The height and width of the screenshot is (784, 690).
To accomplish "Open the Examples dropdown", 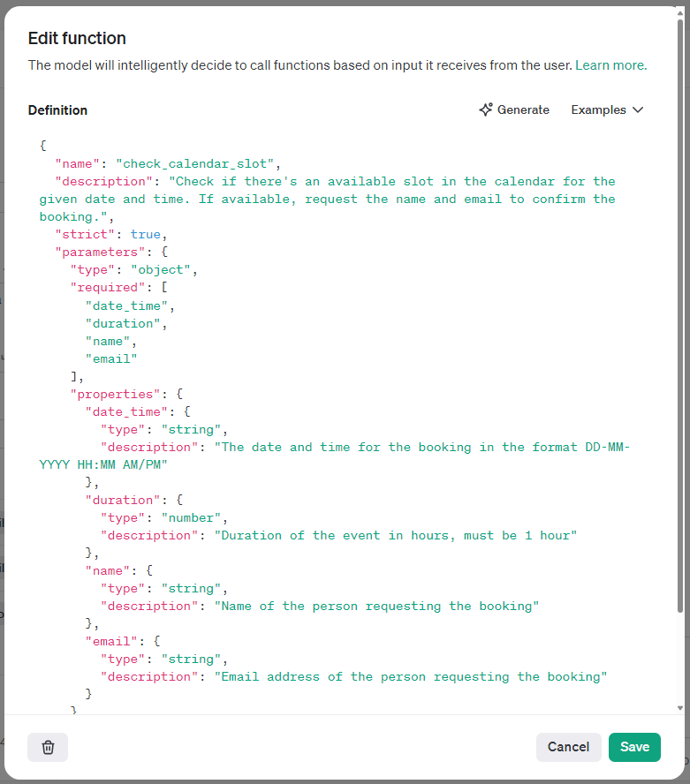I will click(x=607, y=110).
